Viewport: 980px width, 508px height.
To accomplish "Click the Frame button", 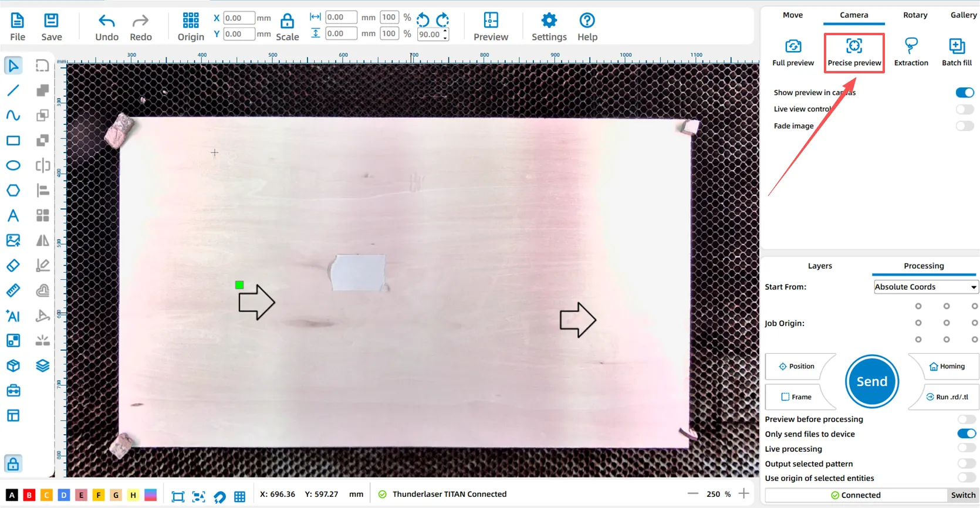I will (x=796, y=397).
